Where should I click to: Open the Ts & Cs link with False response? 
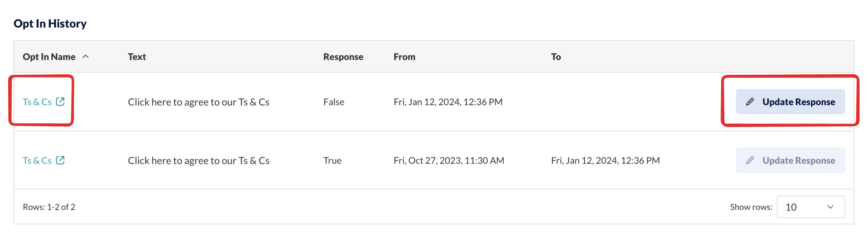[x=37, y=102]
